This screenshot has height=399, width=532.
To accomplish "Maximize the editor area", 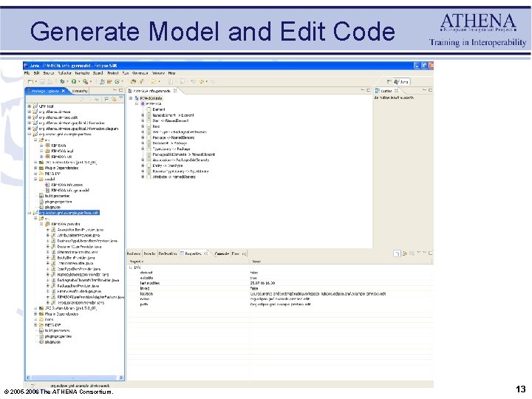I will [369, 90].
